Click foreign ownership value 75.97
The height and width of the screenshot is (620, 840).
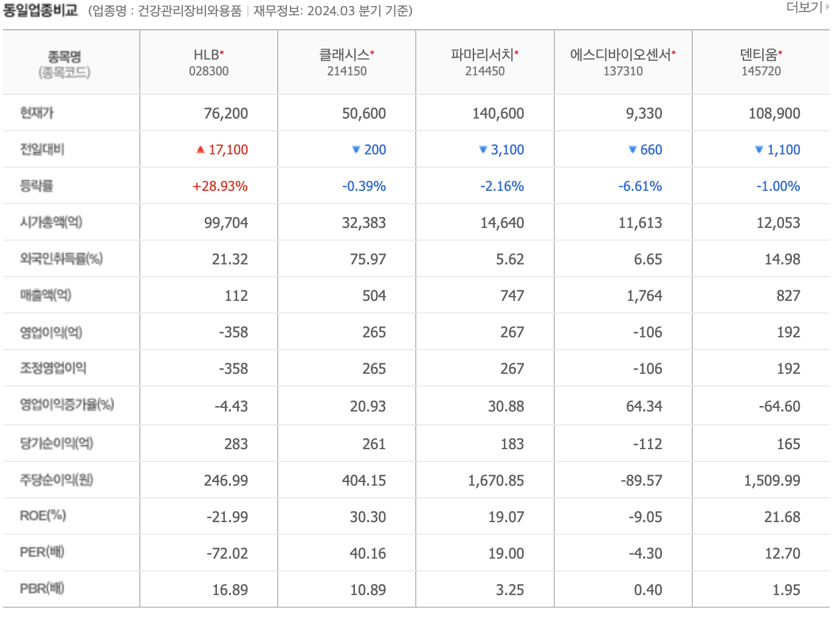pos(368,260)
